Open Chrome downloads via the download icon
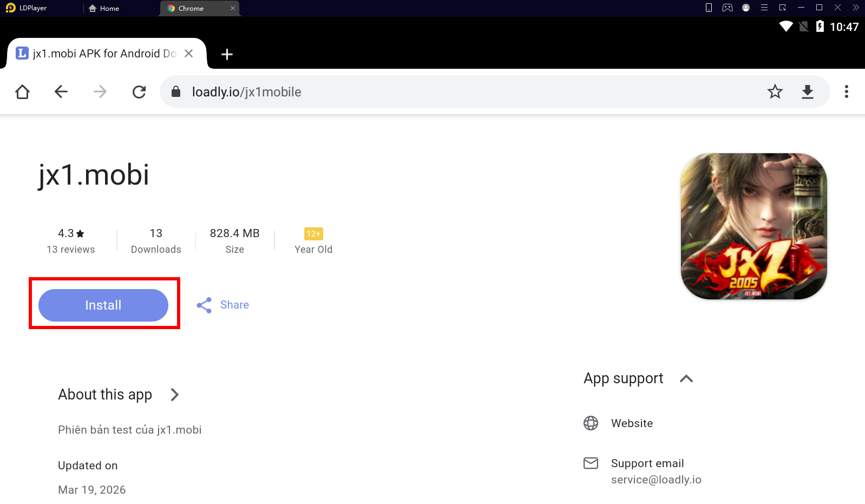865x504 pixels. pos(807,92)
